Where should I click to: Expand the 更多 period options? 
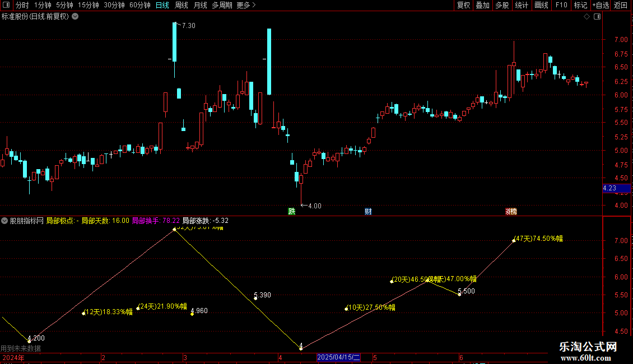point(246,5)
